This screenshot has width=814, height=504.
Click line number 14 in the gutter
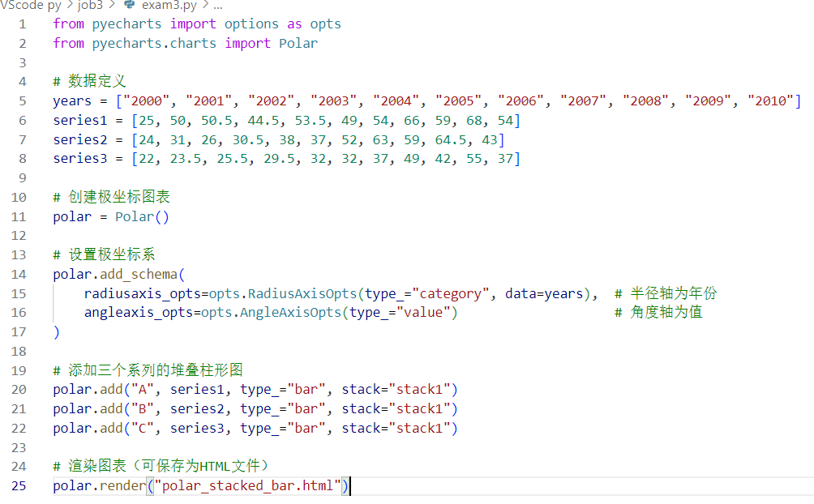point(19,275)
